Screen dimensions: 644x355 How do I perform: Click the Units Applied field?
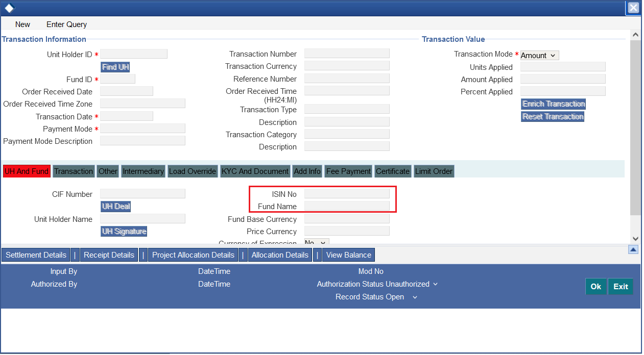[x=563, y=67]
